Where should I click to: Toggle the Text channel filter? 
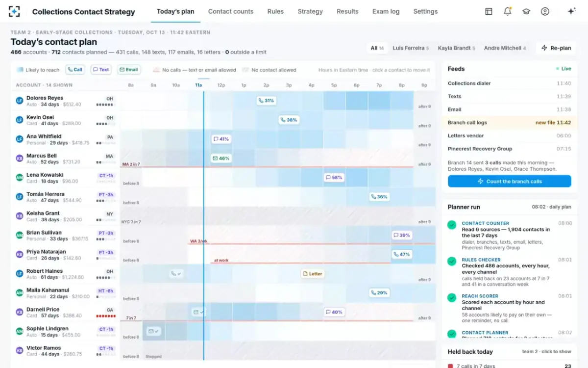tap(101, 70)
